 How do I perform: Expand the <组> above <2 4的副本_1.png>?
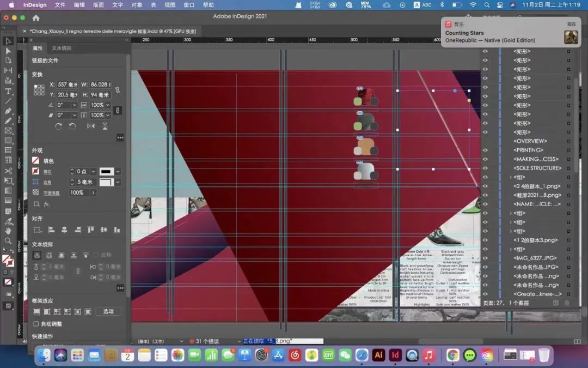pyautogui.click(x=510, y=177)
